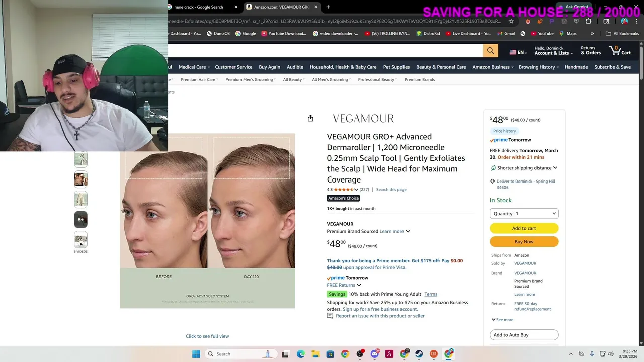Open File Explorer from taskbar
This screenshot has height=362, width=644.
(x=315, y=354)
